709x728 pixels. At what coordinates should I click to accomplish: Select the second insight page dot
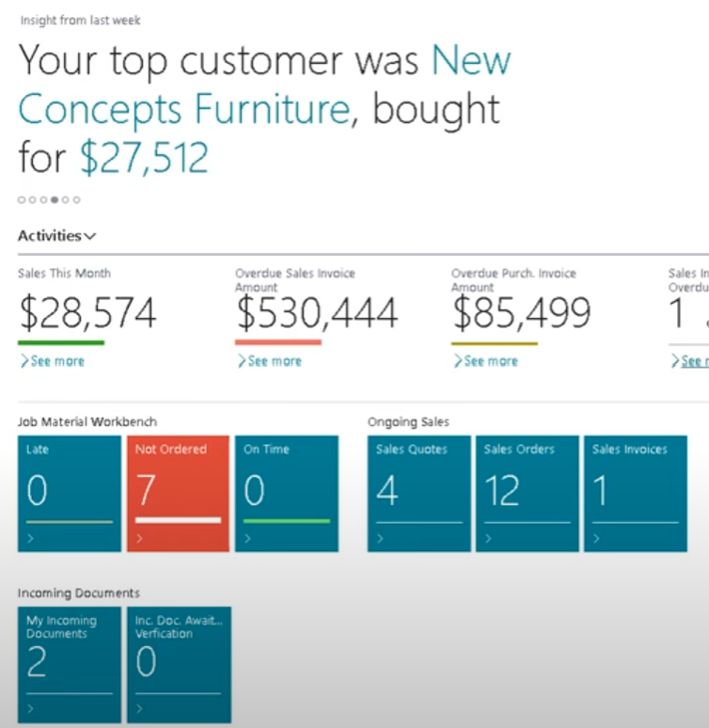click(x=32, y=199)
